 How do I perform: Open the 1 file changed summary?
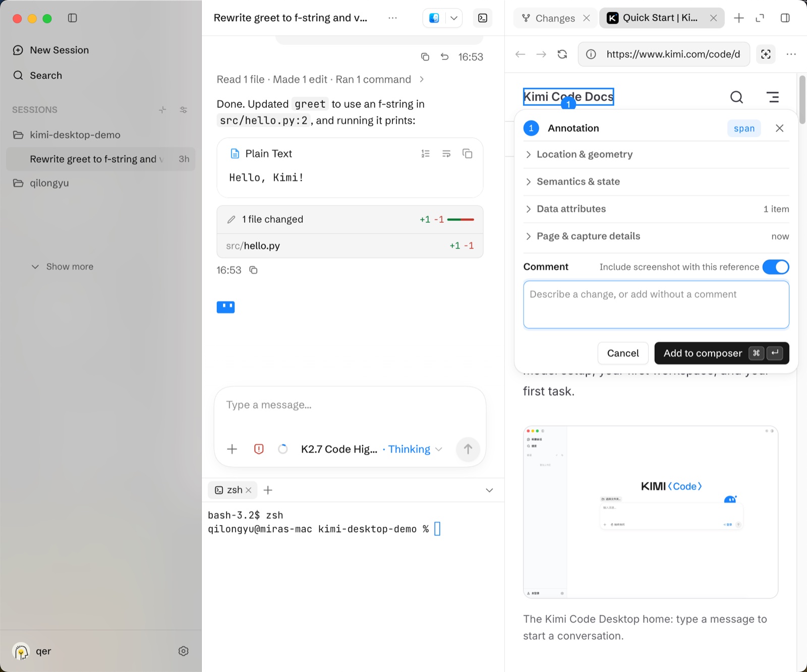[350, 219]
